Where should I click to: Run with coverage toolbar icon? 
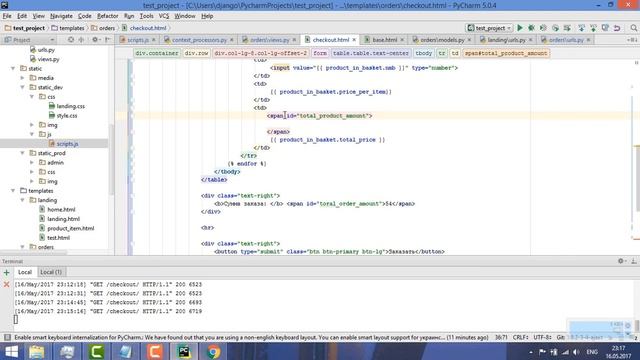tap(543, 28)
